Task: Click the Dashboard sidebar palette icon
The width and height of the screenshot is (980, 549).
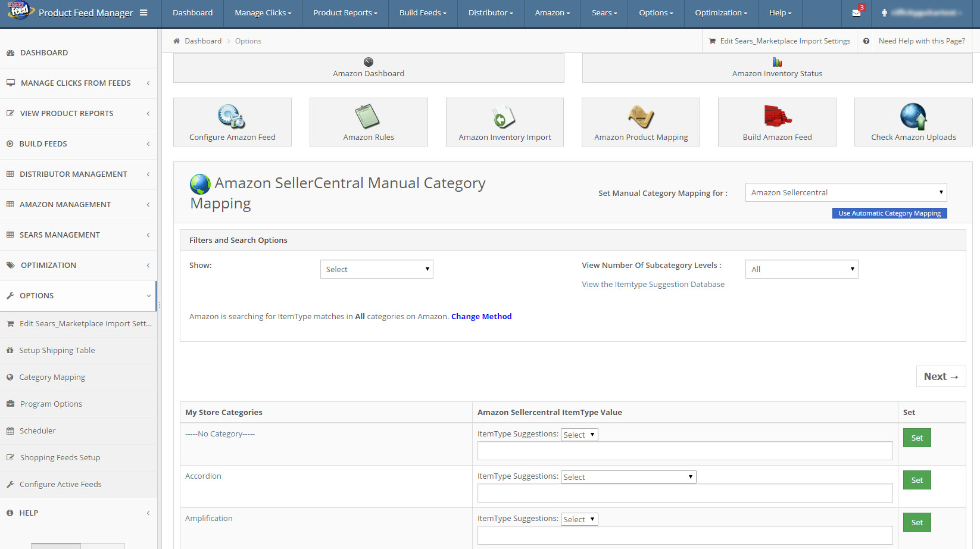Action: (11, 53)
